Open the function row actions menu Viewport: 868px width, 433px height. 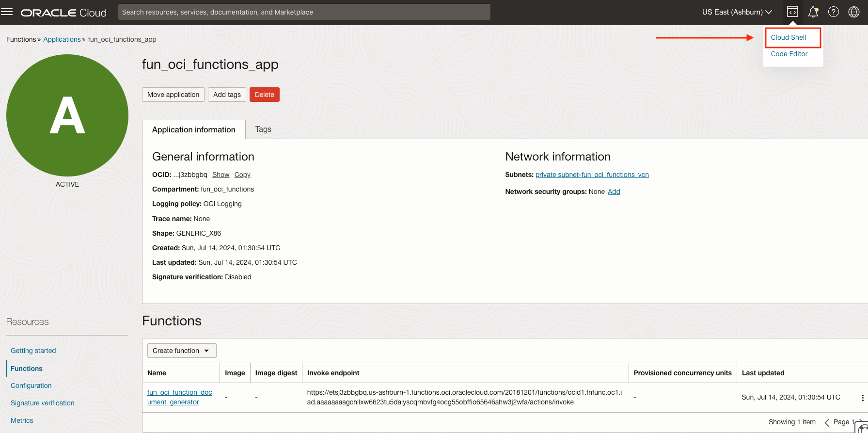(862, 398)
